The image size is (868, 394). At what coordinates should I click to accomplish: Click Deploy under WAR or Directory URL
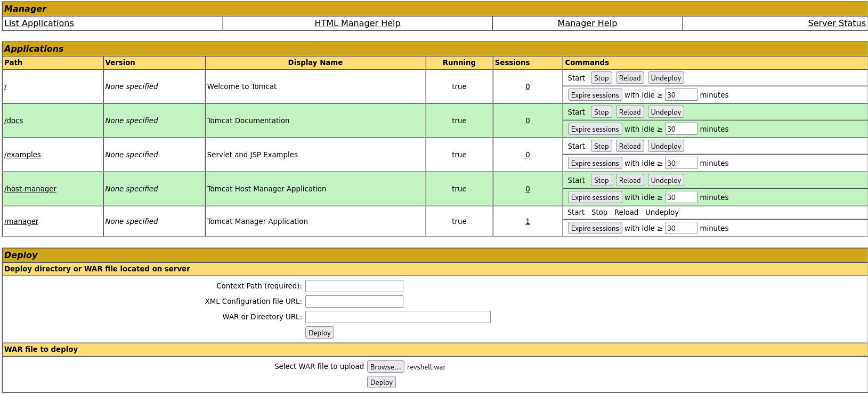(319, 333)
